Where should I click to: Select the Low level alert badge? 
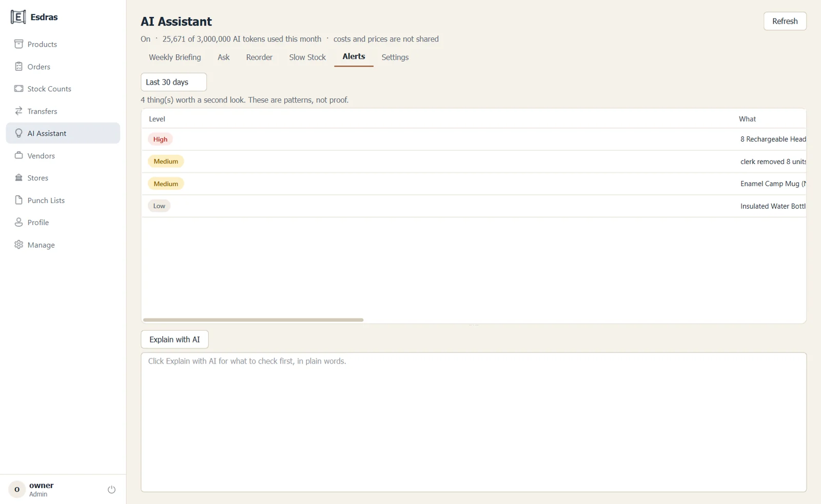click(x=159, y=206)
